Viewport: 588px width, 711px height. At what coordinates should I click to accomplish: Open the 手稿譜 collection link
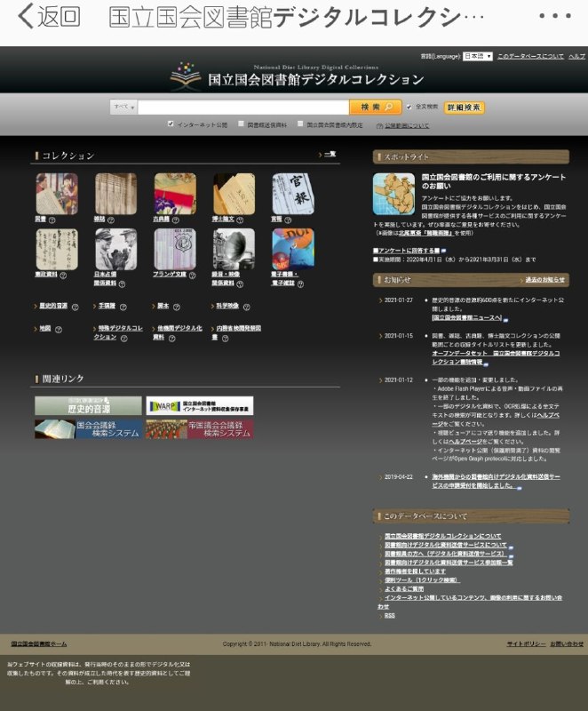(x=107, y=306)
